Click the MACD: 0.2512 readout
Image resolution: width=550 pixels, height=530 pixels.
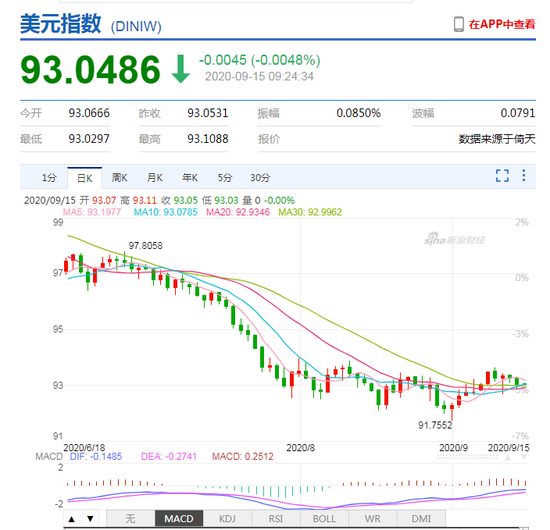[x=243, y=456]
